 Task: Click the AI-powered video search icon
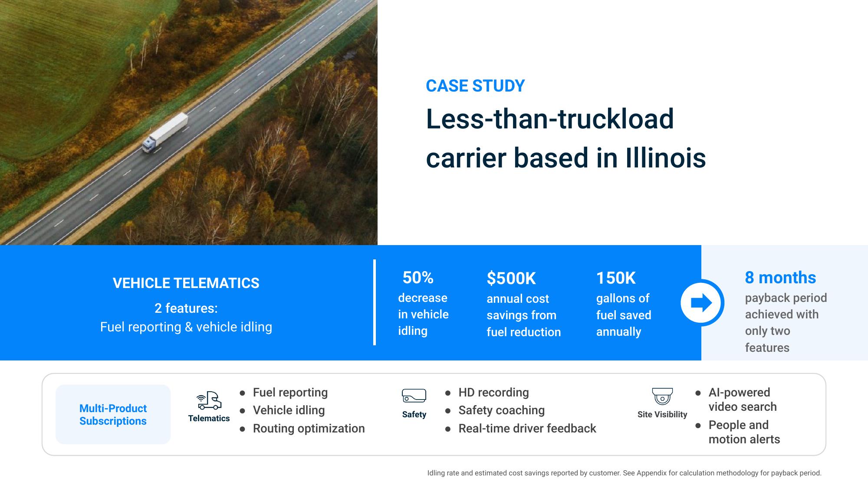662,395
